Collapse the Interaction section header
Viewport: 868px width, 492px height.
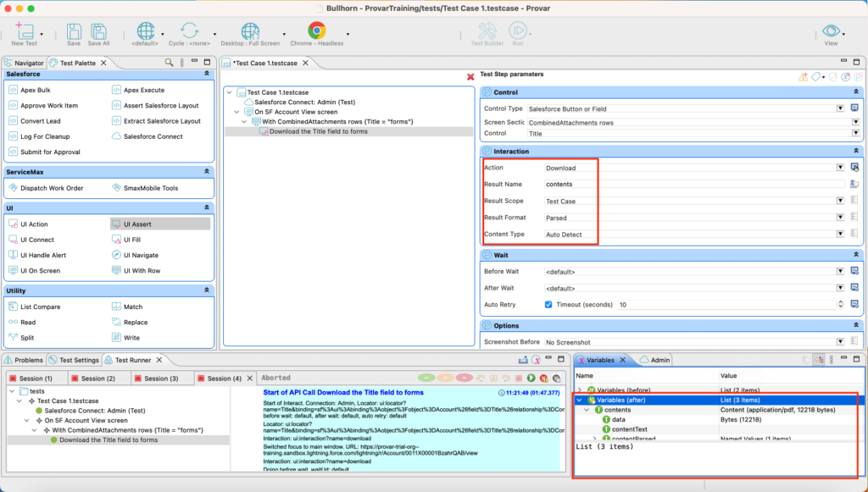855,152
